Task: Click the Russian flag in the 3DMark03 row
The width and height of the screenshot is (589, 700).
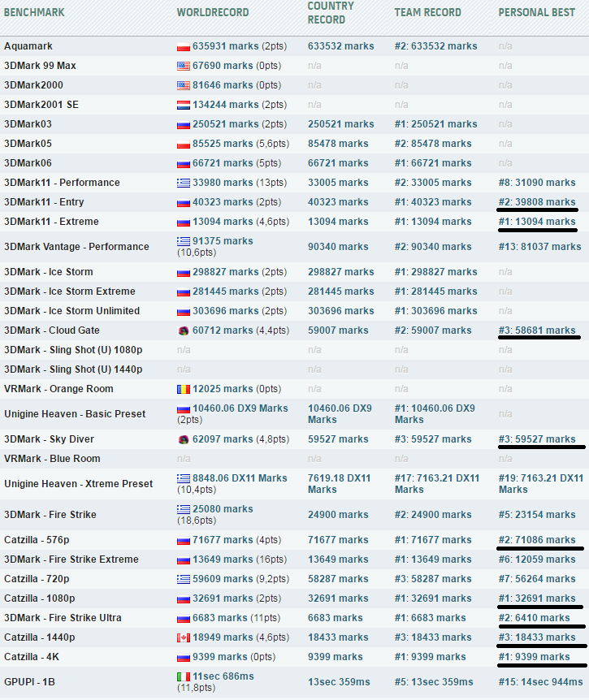Action: pos(183,125)
